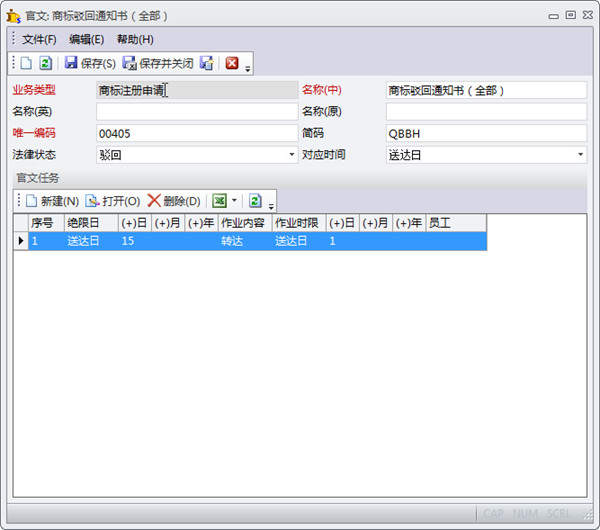The image size is (600, 530).
Task: Click the 名称(中) input field
Action: pyautogui.click(x=486, y=90)
